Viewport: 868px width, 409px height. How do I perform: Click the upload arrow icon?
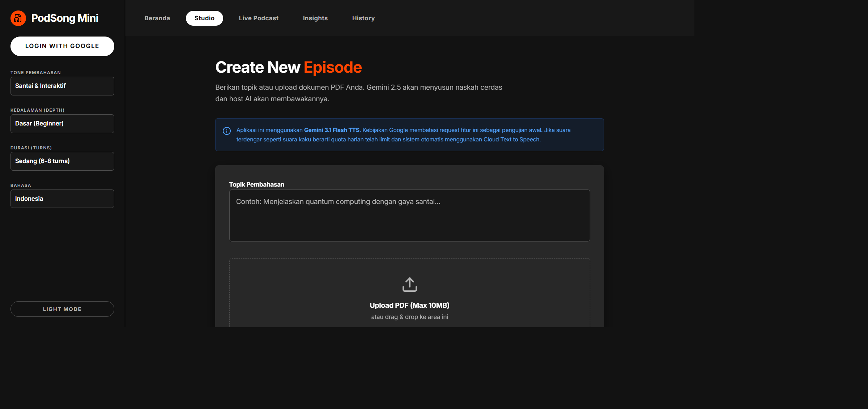pos(409,285)
